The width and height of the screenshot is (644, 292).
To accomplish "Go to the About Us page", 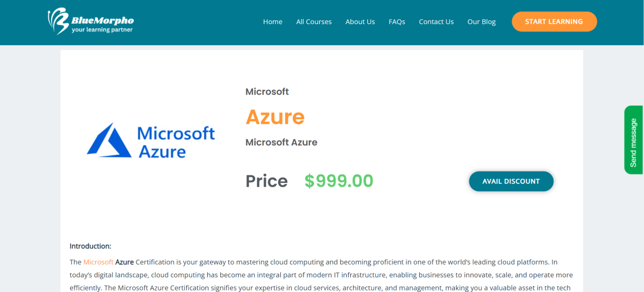I will point(360,22).
